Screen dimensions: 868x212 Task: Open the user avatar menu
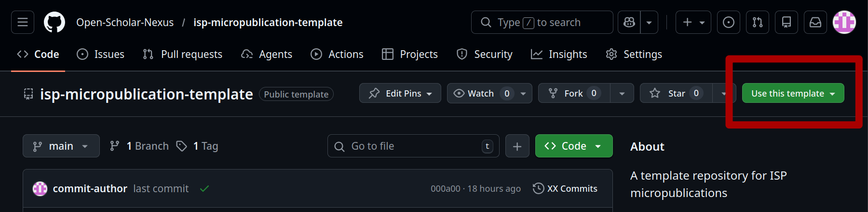click(x=844, y=22)
